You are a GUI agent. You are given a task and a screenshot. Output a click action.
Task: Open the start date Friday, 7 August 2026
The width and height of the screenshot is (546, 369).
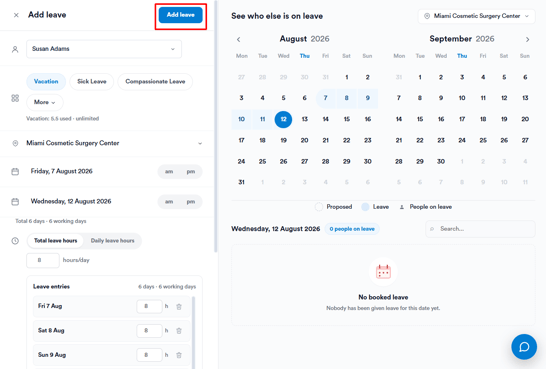(62, 171)
